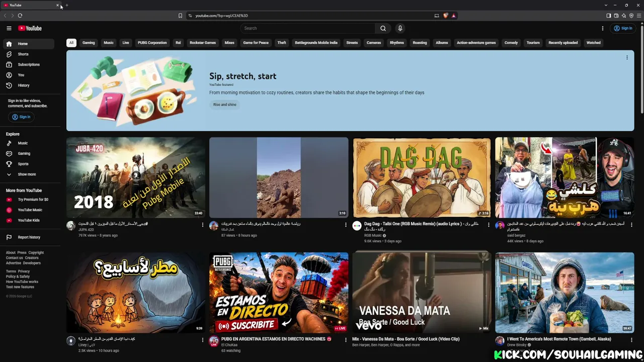
Task: Open options menu for 87-views video
Action: (346, 225)
